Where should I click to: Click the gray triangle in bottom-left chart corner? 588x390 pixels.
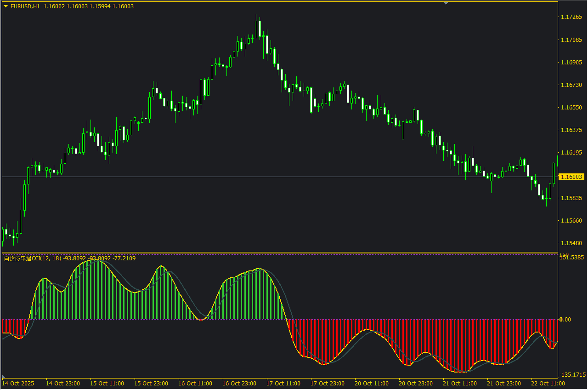click(4, 377)
